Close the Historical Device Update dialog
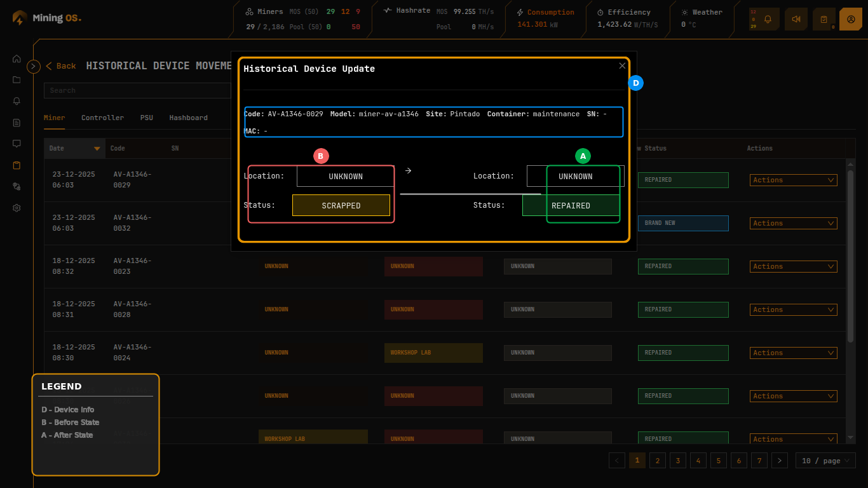This screenshot has height=488, width=868. coord(622,65)
